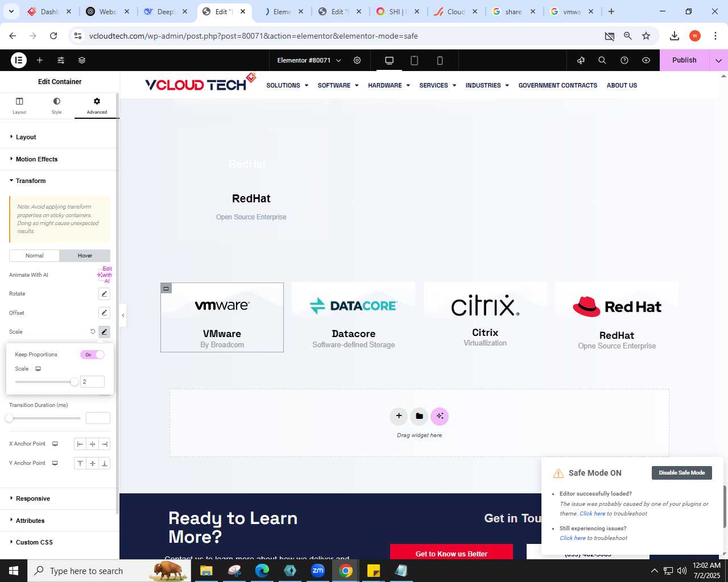Set Y Anchor Point to top
Image resolution: width=728 pixels, height=582 pixels.
point(80,463)
